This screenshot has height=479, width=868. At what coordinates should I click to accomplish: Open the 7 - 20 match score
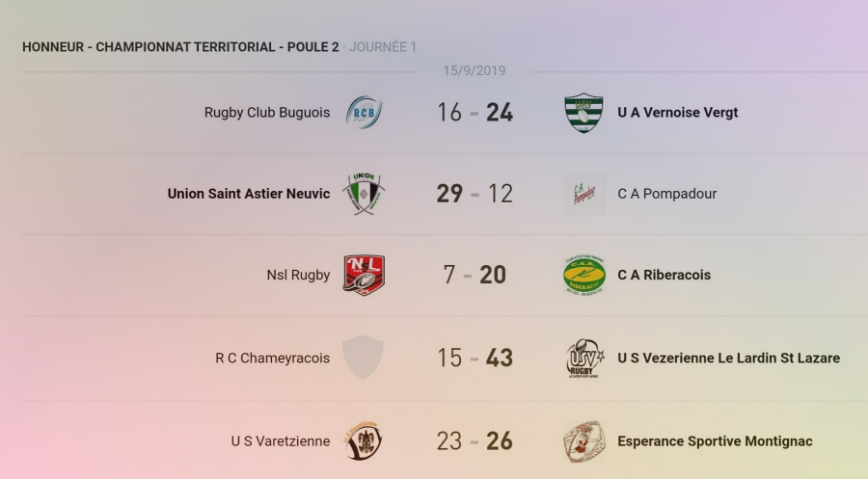474,275
